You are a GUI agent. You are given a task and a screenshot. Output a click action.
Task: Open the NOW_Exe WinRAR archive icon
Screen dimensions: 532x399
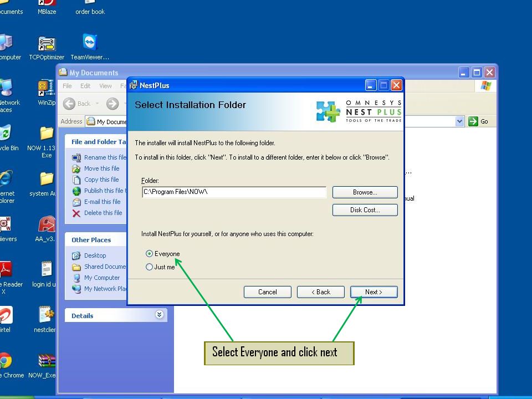coord(46,361)
